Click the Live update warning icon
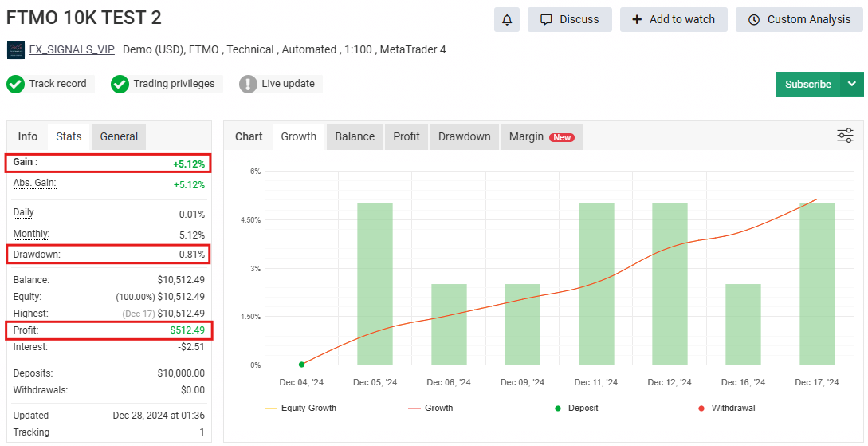Image resolution: width=868 pixels, height=446 pixels. coord(248,84)
